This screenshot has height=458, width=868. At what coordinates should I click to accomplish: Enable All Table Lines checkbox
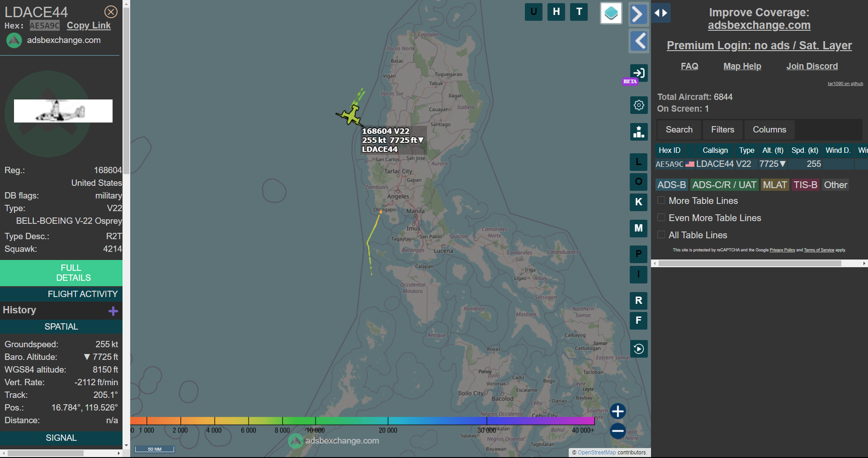(x=661, y=235)
